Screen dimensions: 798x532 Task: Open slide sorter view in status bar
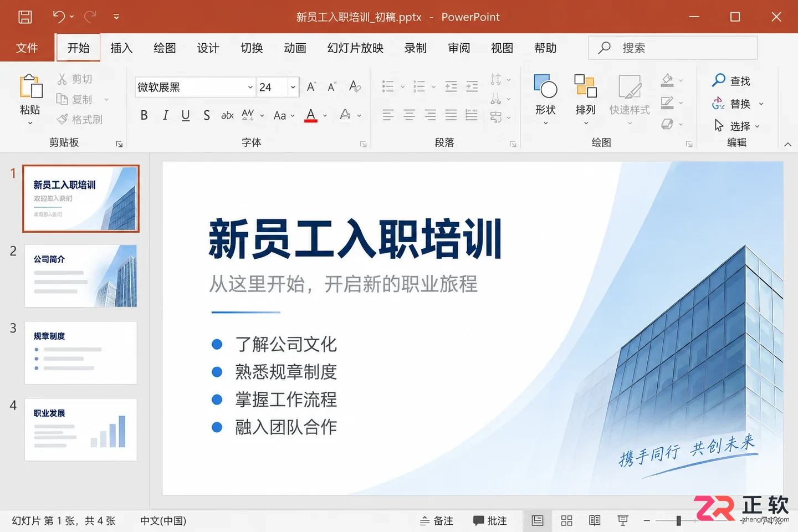[x=566, y=520]
